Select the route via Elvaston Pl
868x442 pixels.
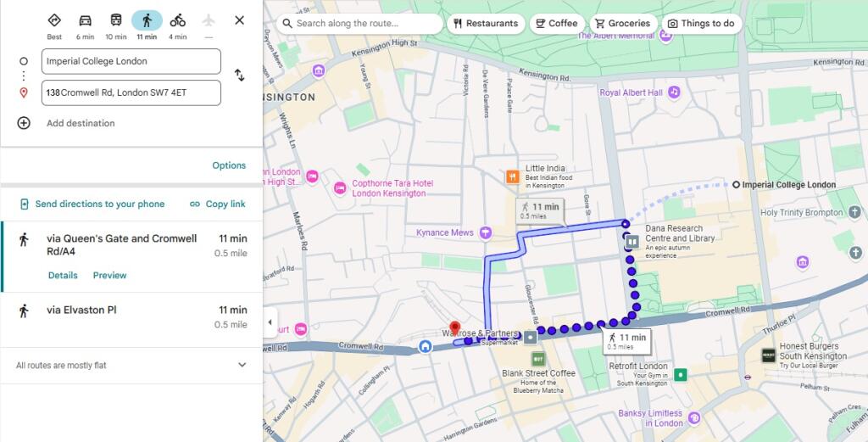[131, 320]
